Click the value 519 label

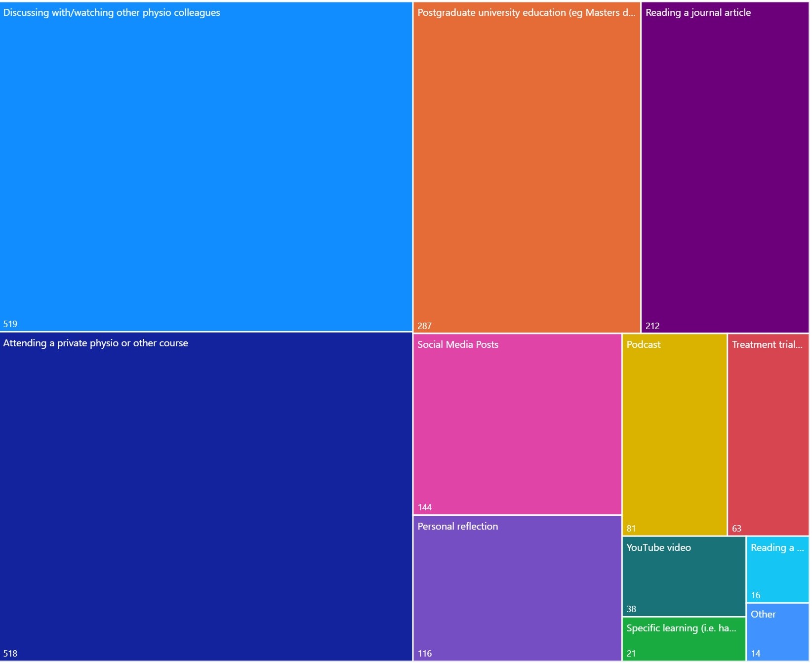pos(10,324)
